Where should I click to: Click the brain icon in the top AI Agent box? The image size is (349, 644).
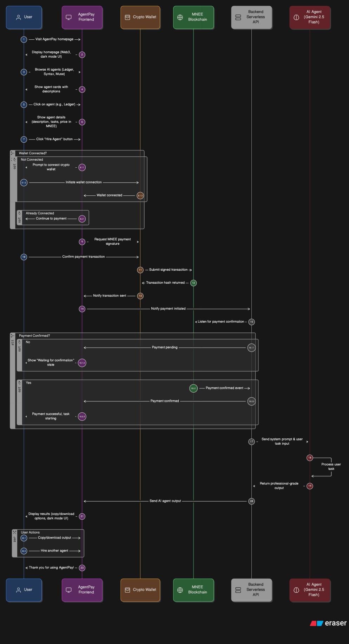point(296,17)
